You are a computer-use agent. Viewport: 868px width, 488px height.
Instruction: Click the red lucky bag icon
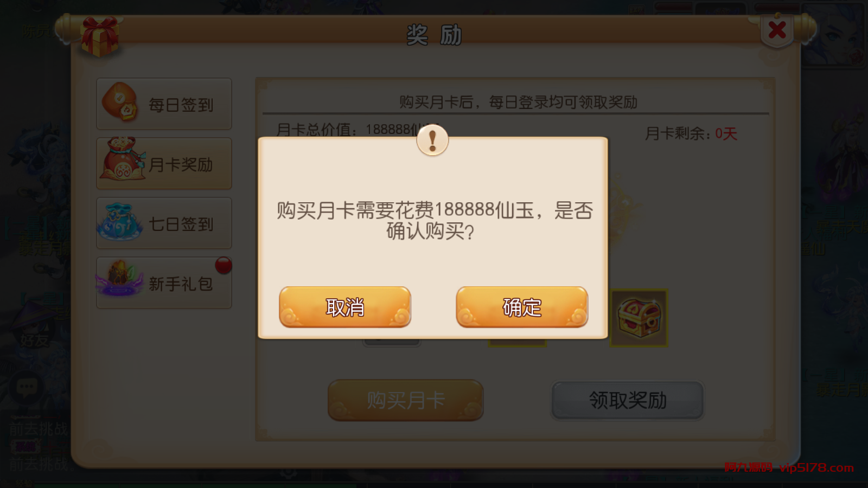coord(122,159)
